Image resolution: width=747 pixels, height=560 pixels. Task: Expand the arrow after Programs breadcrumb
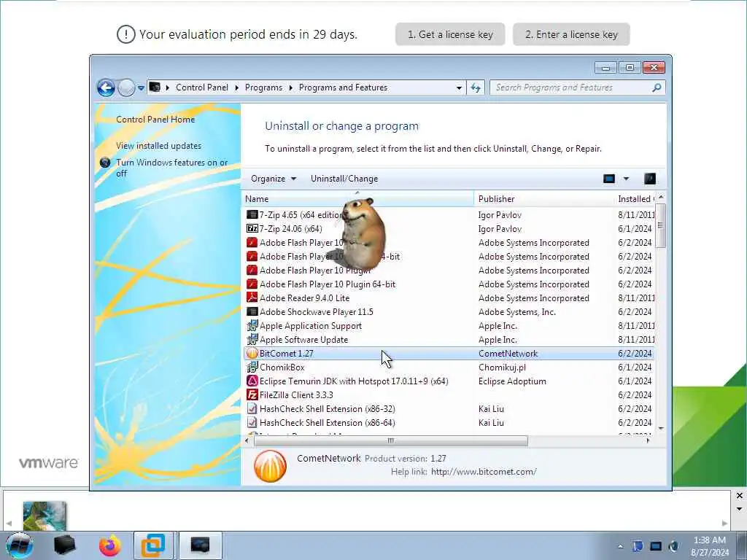290,87
